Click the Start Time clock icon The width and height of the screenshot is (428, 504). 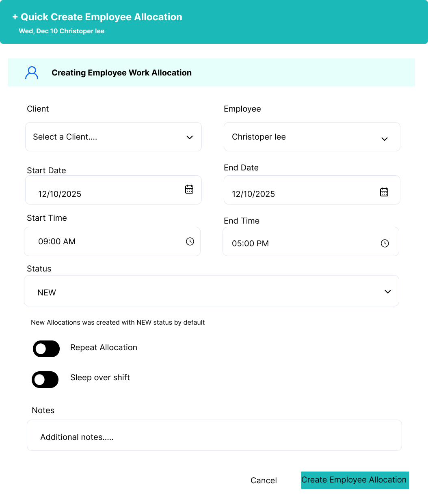point(190,241)
